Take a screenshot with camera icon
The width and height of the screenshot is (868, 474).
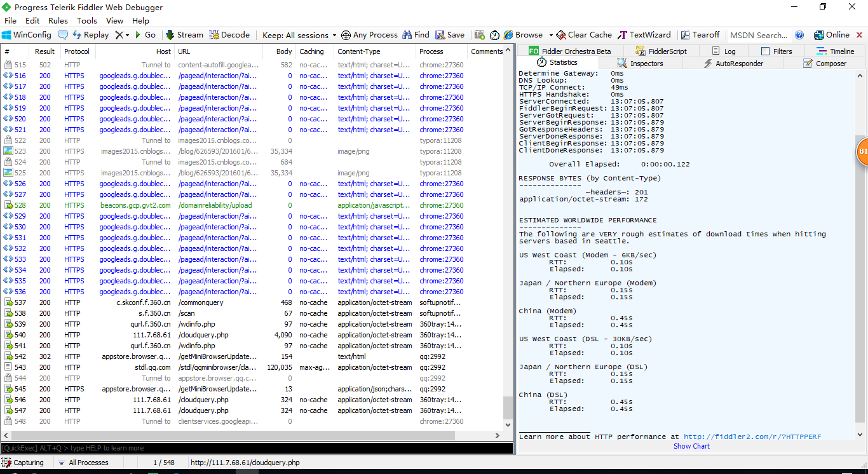480,35
